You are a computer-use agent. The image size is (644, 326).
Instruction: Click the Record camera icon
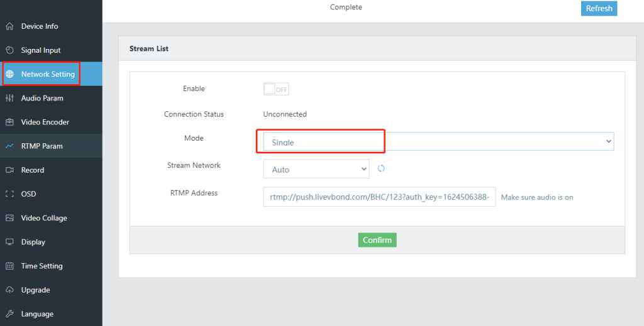tap(9, 170)
